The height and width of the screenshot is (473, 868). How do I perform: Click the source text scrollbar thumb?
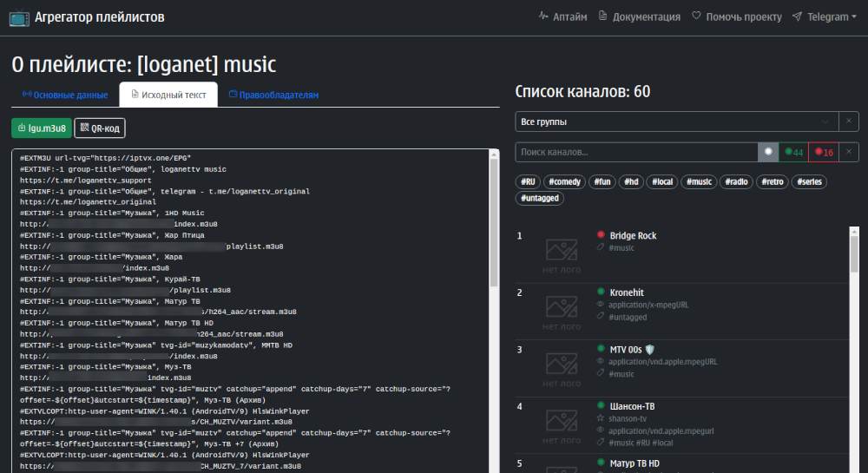coord(495,222)
